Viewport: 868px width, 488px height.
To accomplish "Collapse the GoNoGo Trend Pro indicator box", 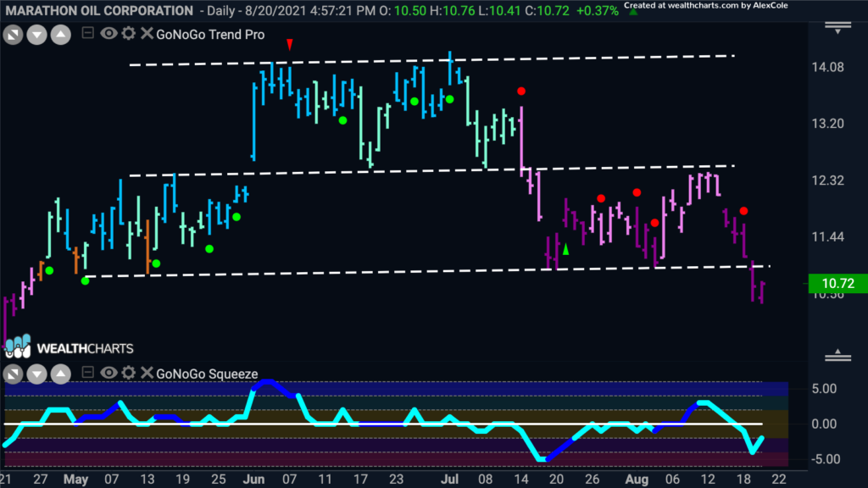I will click(x=87, y=33).
